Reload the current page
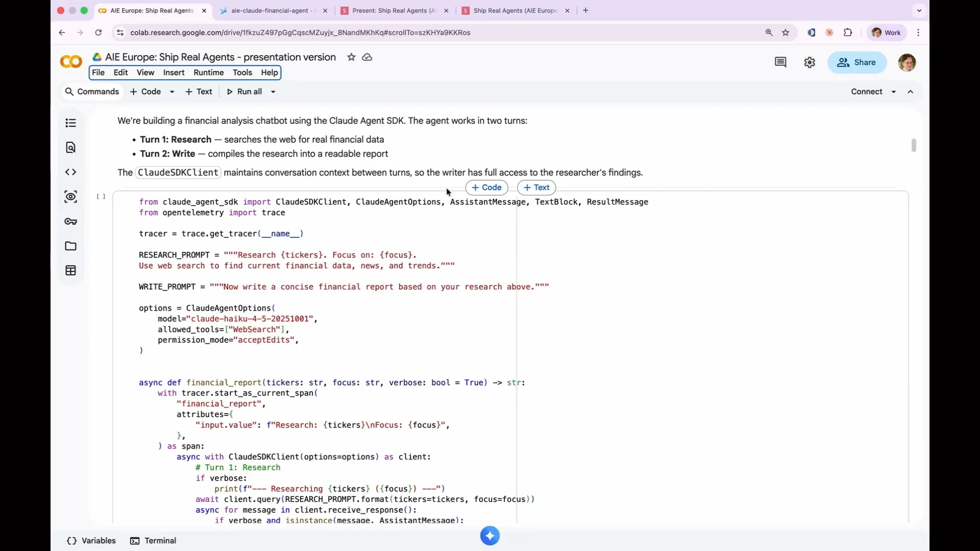The height and width of the screenshot is (551, 980). coord(99,33)
